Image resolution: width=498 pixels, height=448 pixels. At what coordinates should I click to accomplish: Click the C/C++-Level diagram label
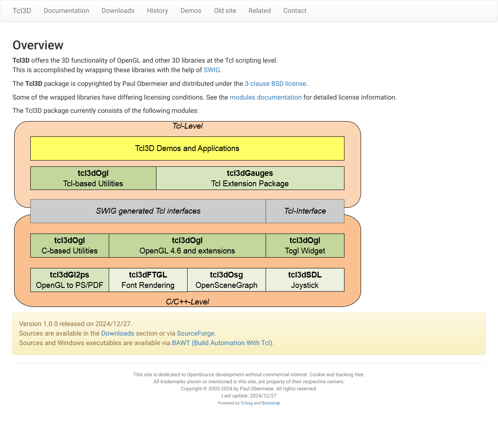click(x=188, y=302)
